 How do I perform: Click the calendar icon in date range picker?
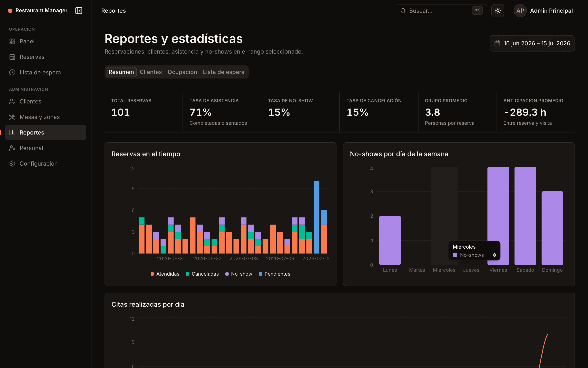coord(497,43)
